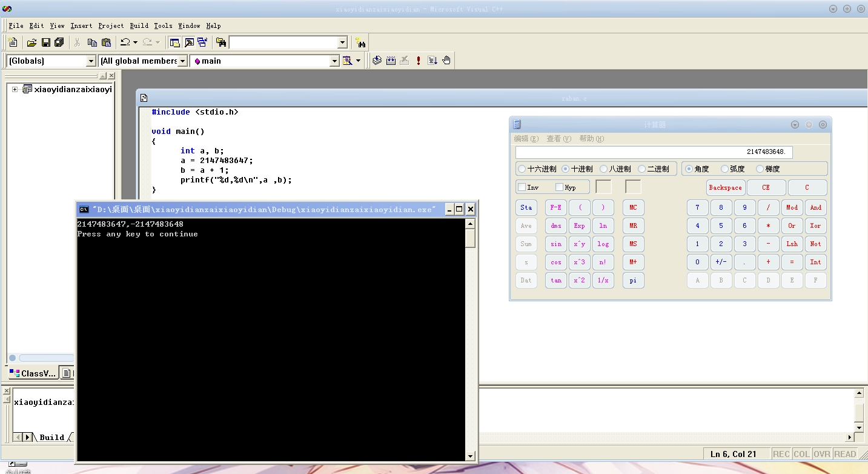Select the 十六进制 radio button

[x=522, y=169]
